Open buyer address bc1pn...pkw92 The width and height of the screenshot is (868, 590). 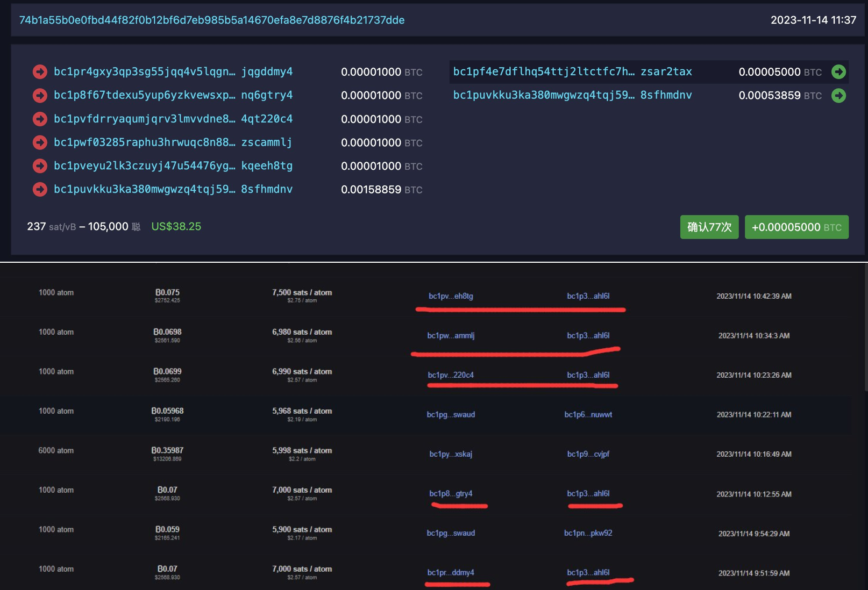click(588, 533)
